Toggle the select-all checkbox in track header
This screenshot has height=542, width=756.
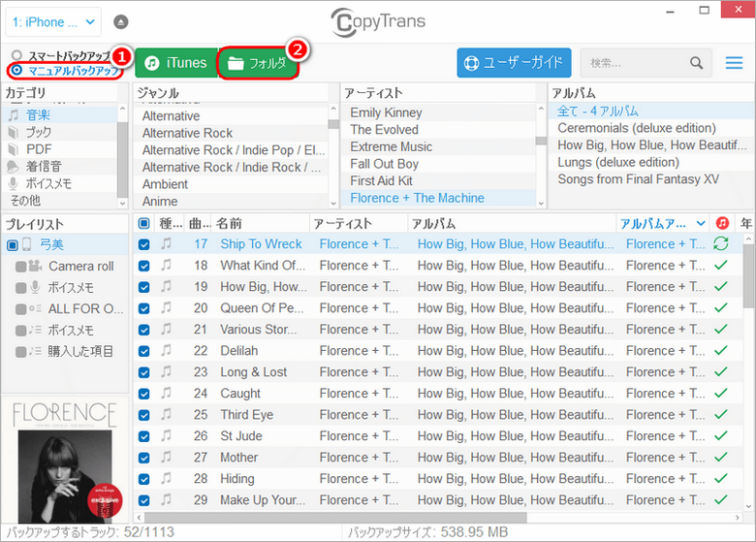pyautogui.click(x=143, y=223)
